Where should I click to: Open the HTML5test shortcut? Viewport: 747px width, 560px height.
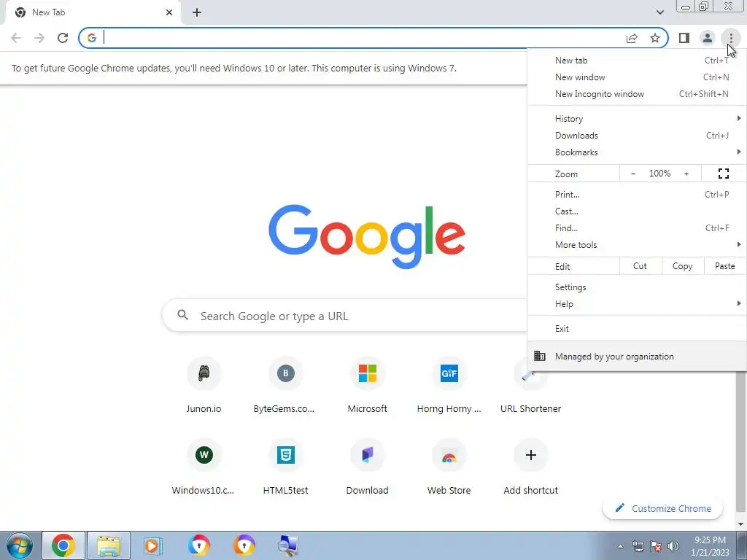tap(285, 467)
